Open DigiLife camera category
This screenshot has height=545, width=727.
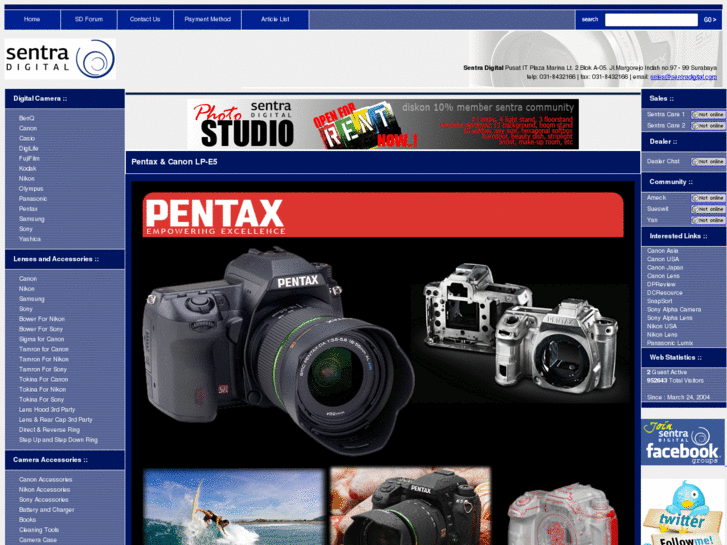[29, 149]
